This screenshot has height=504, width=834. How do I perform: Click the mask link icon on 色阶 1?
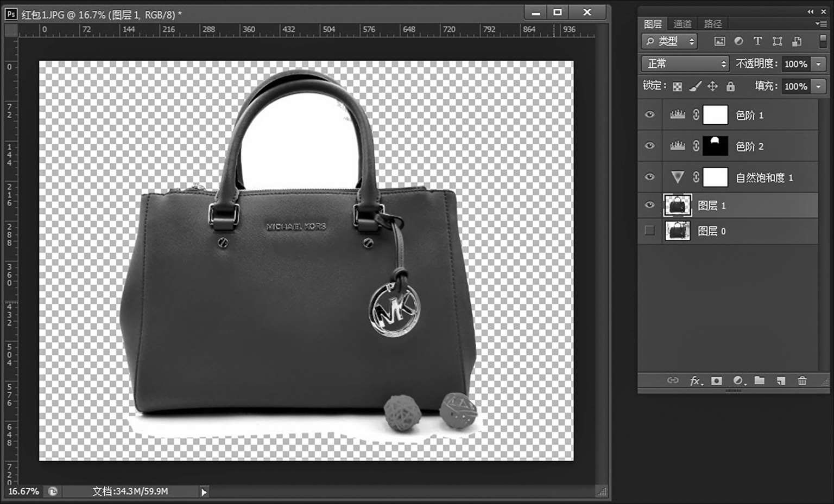tap(696, 114)
